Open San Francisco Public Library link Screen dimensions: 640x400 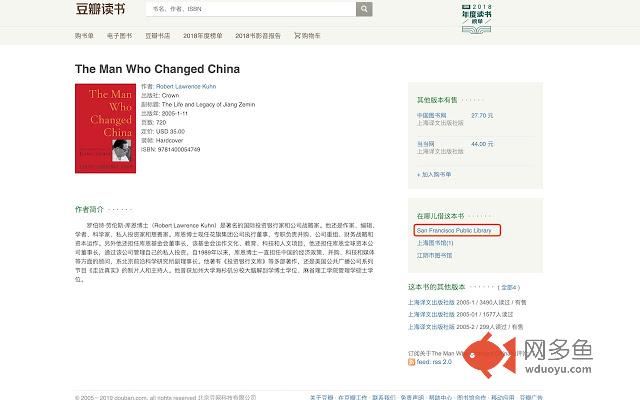point(454,231)
